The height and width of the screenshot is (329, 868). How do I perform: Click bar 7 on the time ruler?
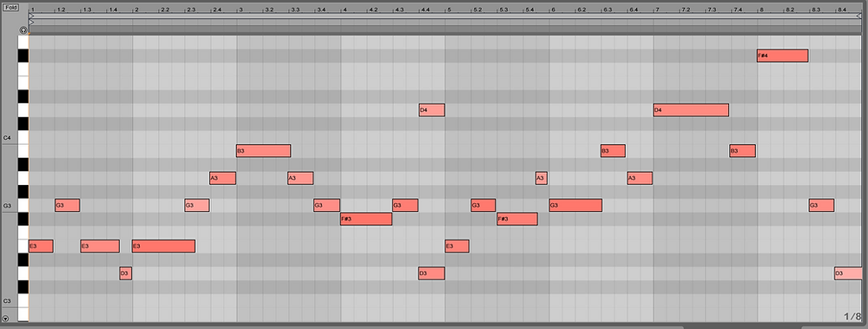[x=657, y=10]
